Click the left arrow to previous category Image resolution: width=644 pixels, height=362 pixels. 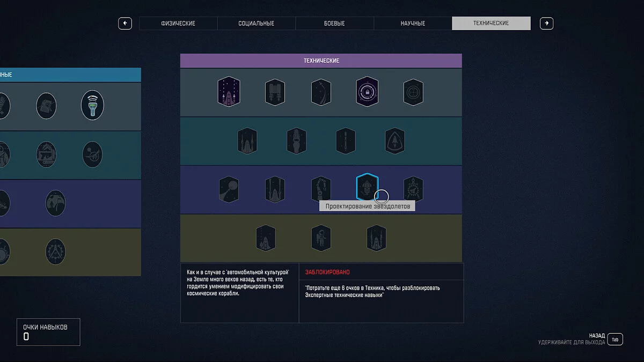[125, 24]
